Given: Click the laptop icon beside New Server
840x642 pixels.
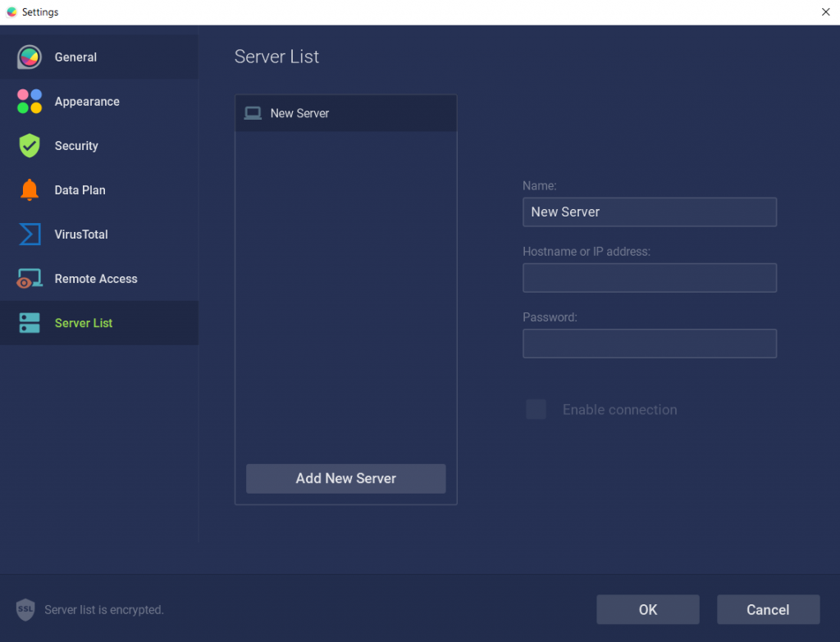Looking at the screenshot, I should 253,113.
